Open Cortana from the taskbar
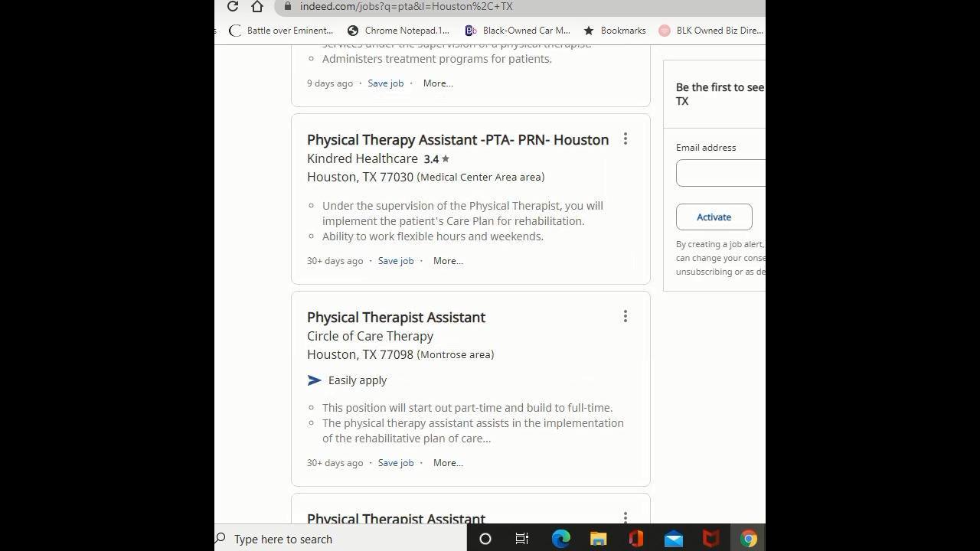The height and width of the screenshot is (551, 980). [x=485, y=539]
